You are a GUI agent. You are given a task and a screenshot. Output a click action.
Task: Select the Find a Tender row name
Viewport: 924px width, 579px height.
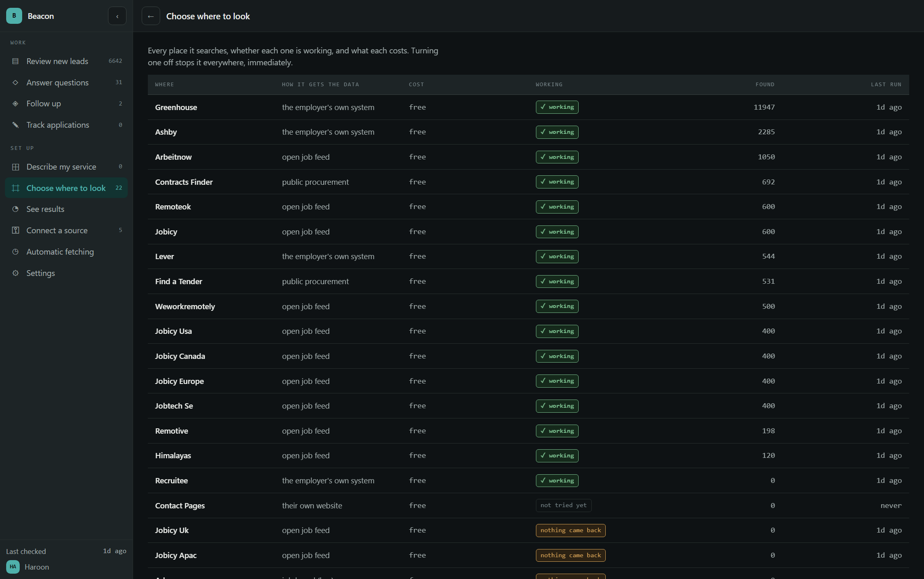pyautogui.click(x=179, y=281)
